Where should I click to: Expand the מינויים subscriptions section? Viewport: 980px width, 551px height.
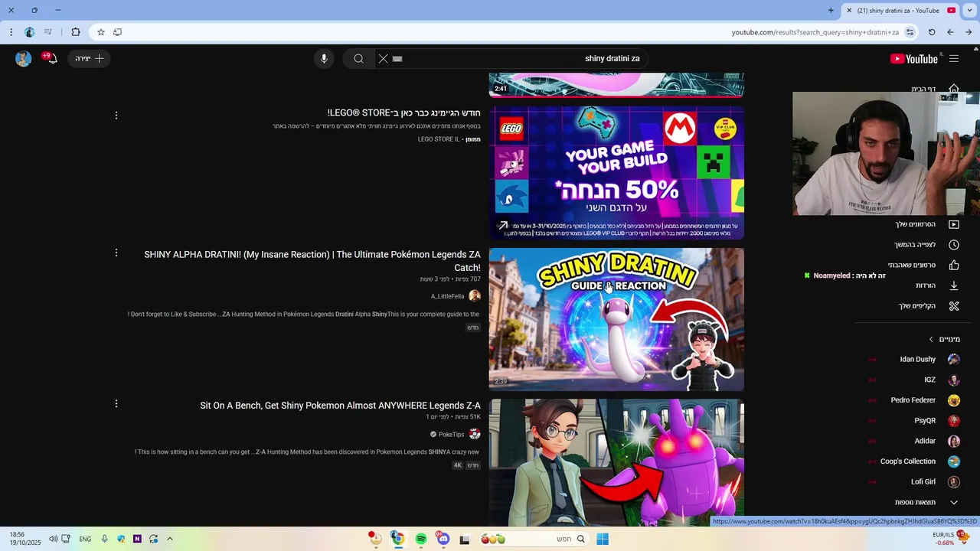945,339
